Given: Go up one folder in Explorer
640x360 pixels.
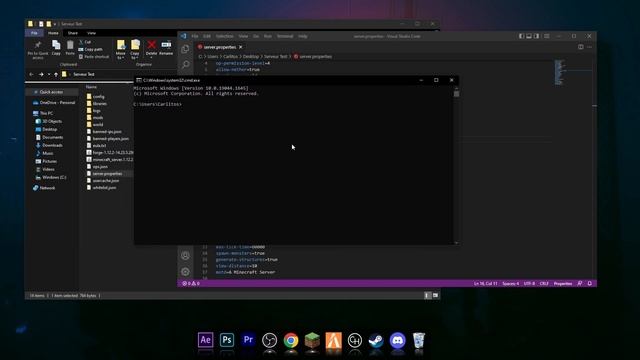Looking at the screenshot, I should click(56, 74).
